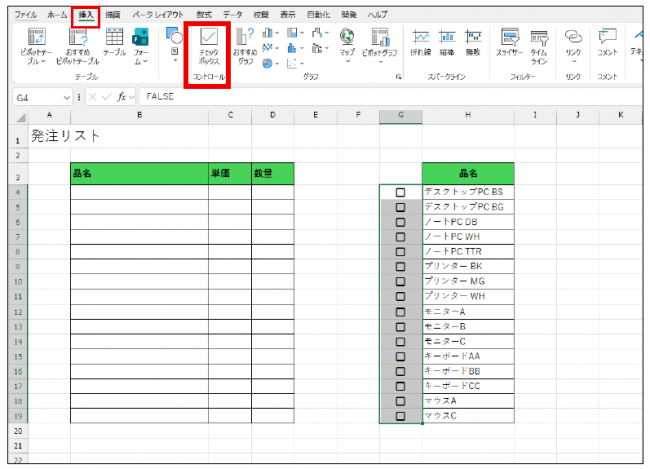
Task: Tick the checkbox for プリンター BK
Action: (400, 266)
